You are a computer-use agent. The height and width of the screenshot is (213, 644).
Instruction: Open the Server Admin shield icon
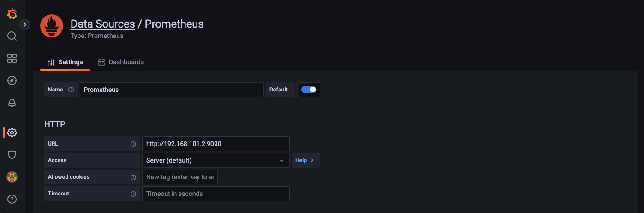12,155
